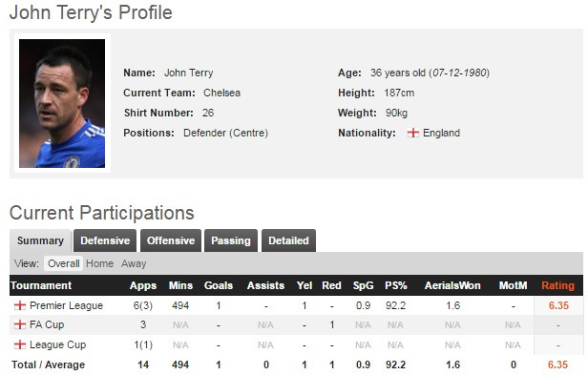The height and width of the screenshot is (375, 588).
Task: Switch view to Home
Action: pyautogui.click(x=99, y=263)
